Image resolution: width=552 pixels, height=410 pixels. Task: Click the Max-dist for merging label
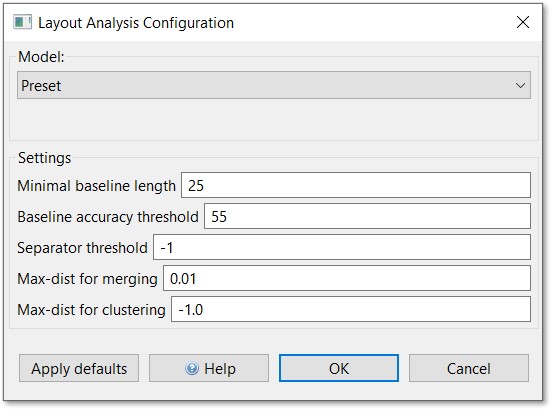coord(87,279)
